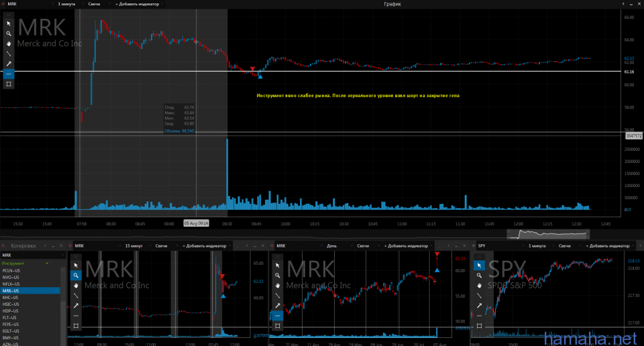The height and width of the screenshot is (346, 644).
Task: Select HDP–US in quotes list
Action: pyautogui.click(x=30, y=310)
